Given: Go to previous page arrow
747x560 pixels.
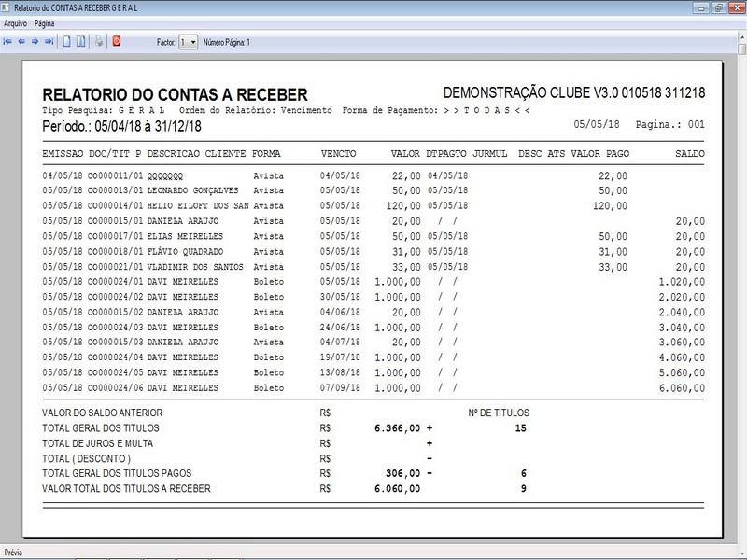Looking at the screenshot, I should (21, 42).
